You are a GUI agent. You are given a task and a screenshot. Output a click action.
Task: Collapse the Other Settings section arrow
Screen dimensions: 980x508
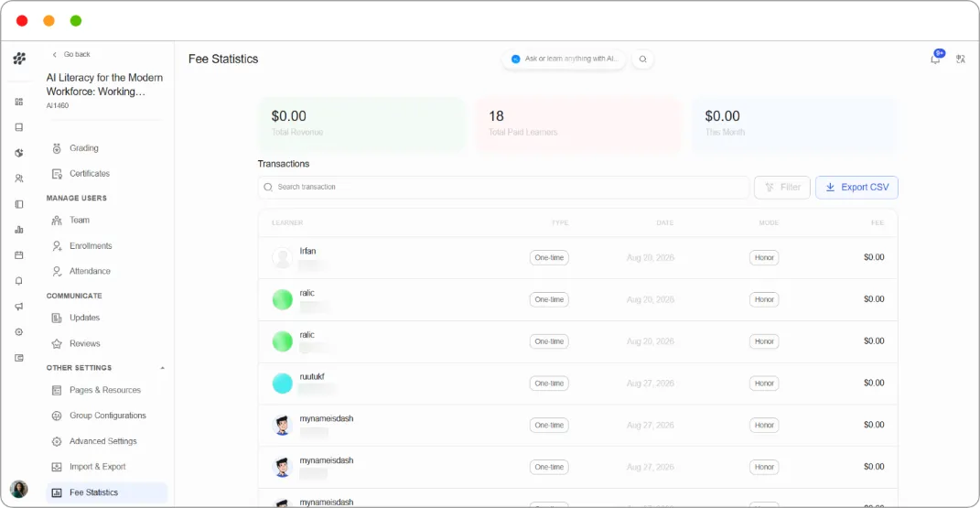163,368
